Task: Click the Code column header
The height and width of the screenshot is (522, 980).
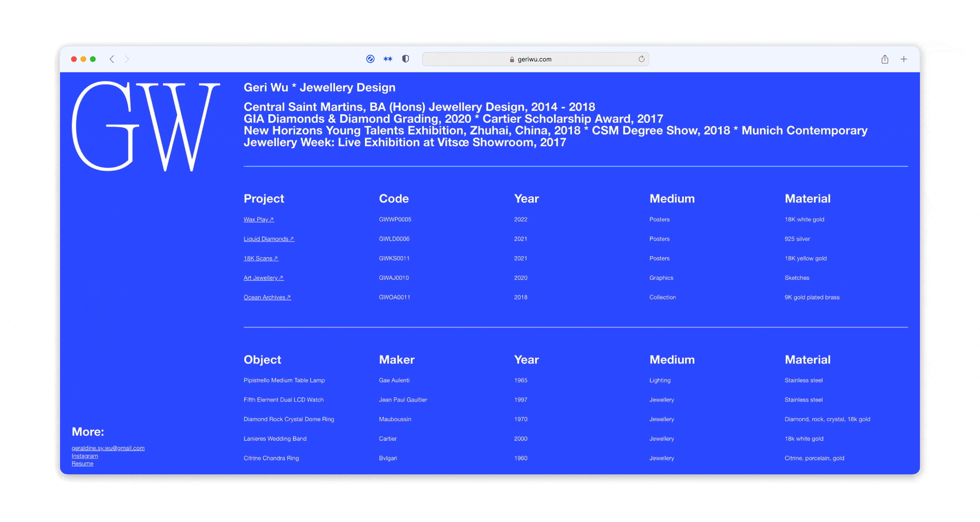Action: tap(394, 198)
